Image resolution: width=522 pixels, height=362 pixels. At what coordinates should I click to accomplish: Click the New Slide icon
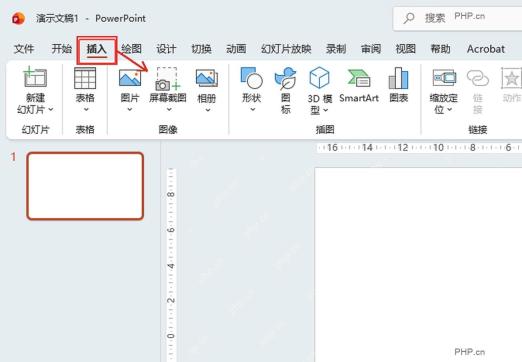(x=35, y=77)
